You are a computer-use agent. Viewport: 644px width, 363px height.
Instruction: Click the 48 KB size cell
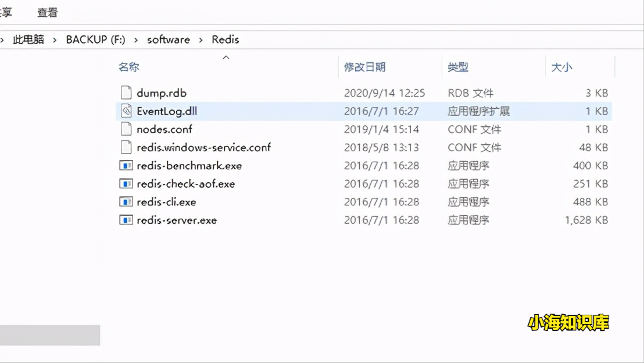pos(593,148)
